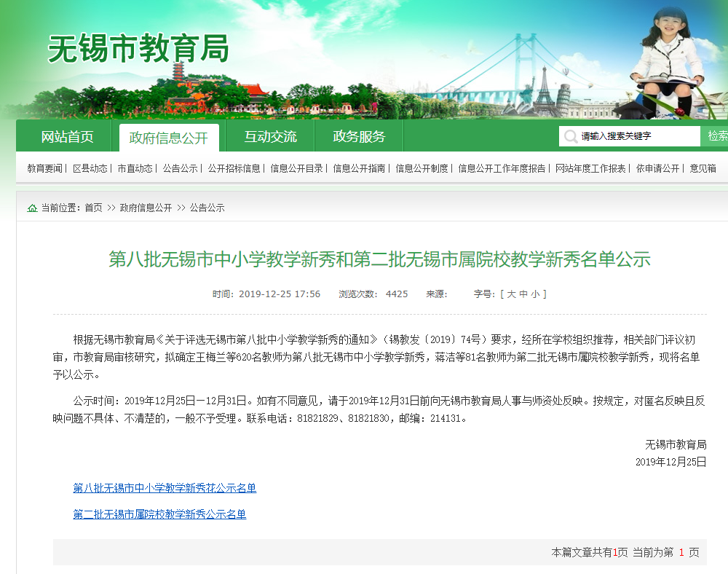Open 第二批无锡市属院校教学新秀公示名单 attachment link
The image size is (728, 574).
(159, 514)
